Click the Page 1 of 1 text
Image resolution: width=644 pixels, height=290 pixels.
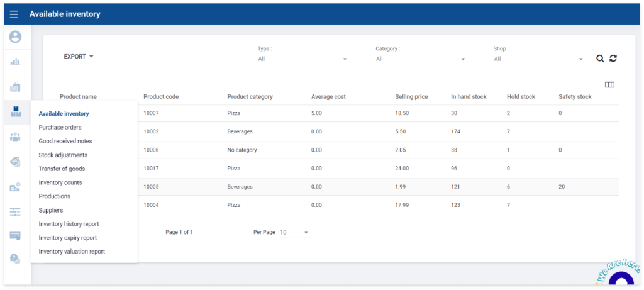179,233
